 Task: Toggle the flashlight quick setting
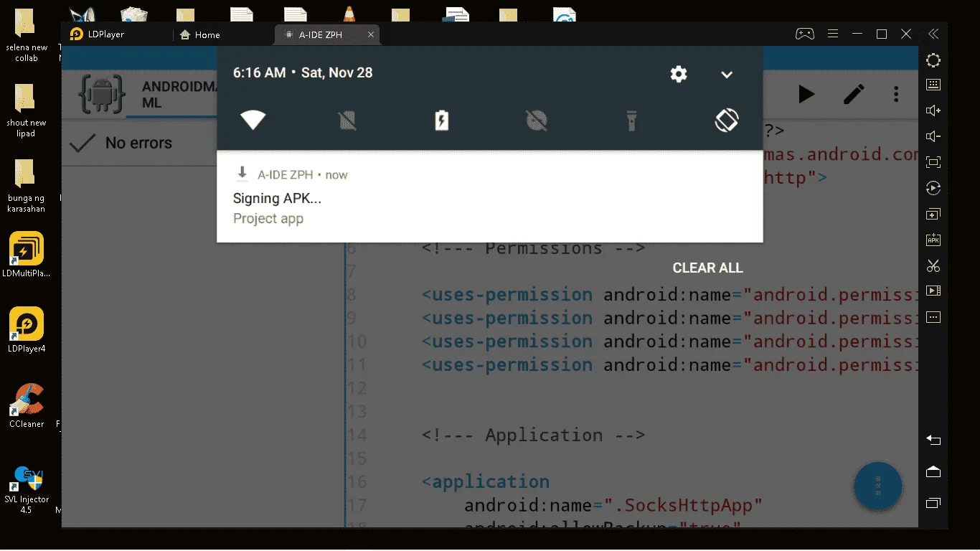631,121
